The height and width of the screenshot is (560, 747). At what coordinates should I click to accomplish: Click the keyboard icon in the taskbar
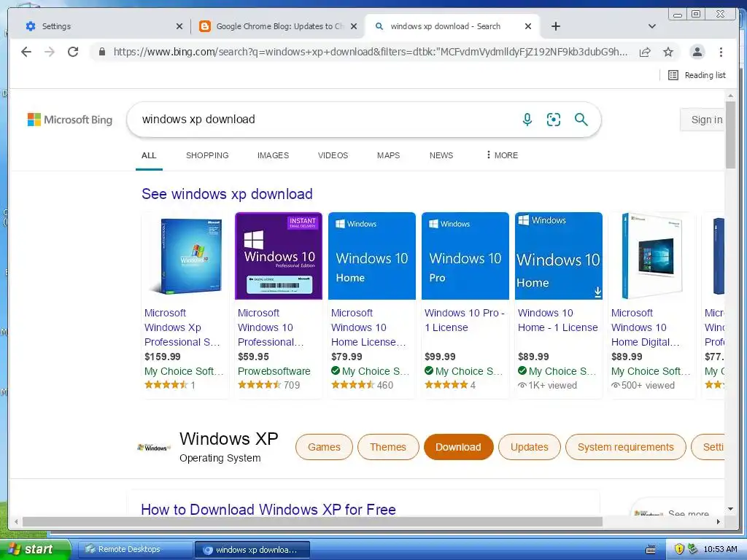pos(650,550)
